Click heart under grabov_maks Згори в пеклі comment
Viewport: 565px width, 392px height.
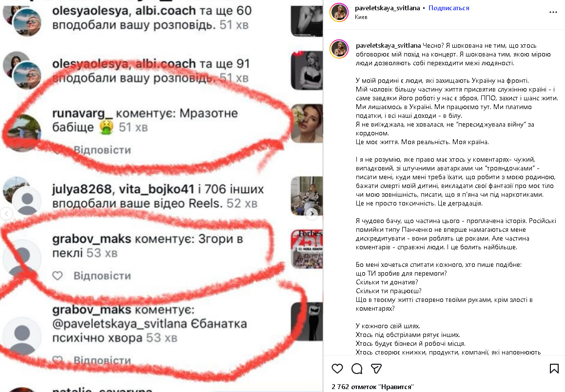point(58,276)
